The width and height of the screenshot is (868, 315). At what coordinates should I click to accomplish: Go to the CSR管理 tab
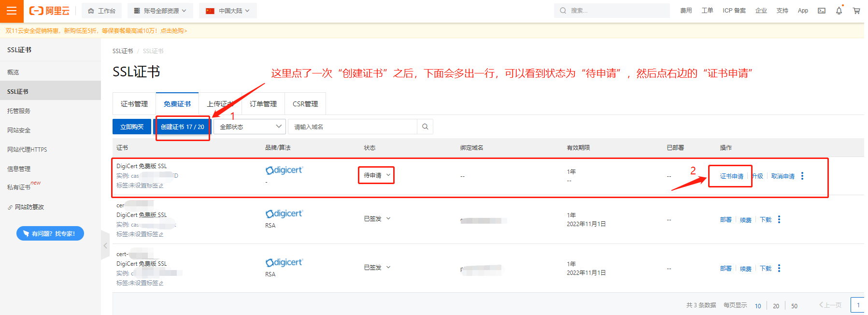click(305, 104)
